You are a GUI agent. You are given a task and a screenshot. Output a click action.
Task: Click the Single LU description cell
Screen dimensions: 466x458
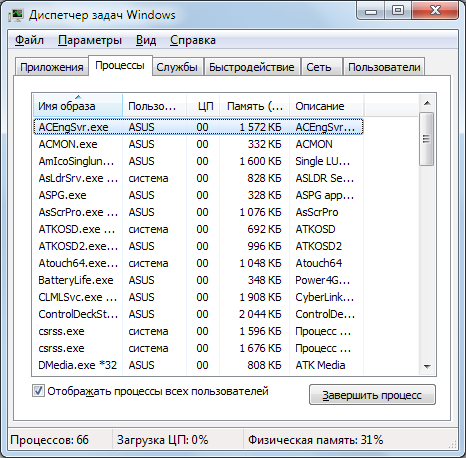pos(322,161)
